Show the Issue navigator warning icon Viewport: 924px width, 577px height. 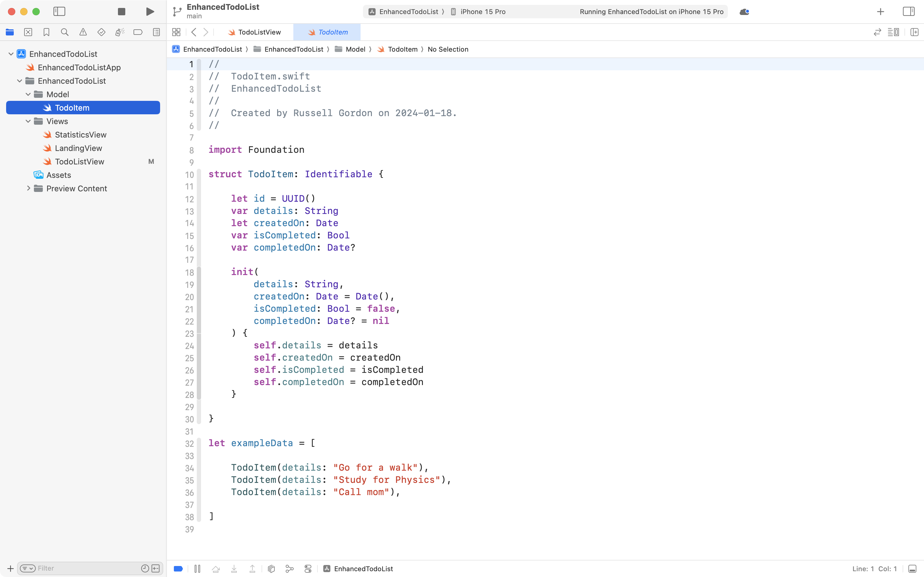[83, 32]
